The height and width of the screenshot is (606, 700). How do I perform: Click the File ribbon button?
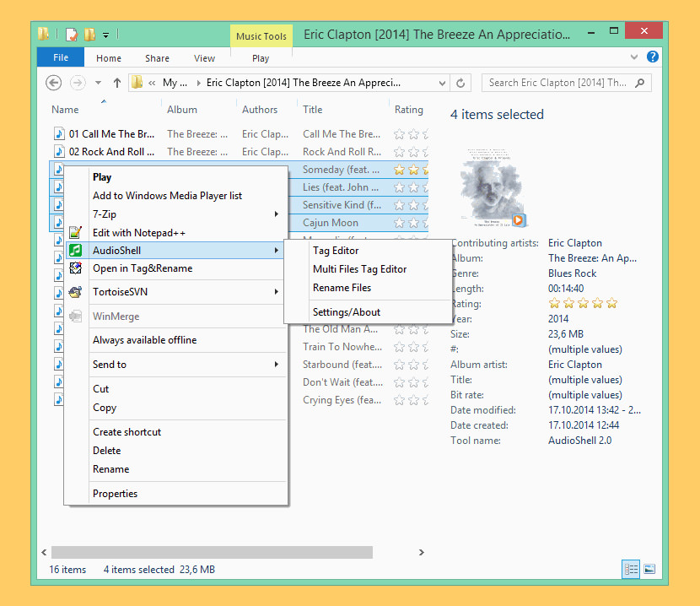click(61, 58)
